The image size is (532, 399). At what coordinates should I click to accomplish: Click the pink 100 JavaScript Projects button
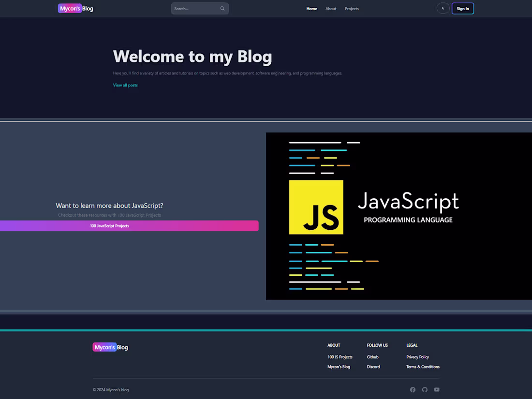pos(109,225)
